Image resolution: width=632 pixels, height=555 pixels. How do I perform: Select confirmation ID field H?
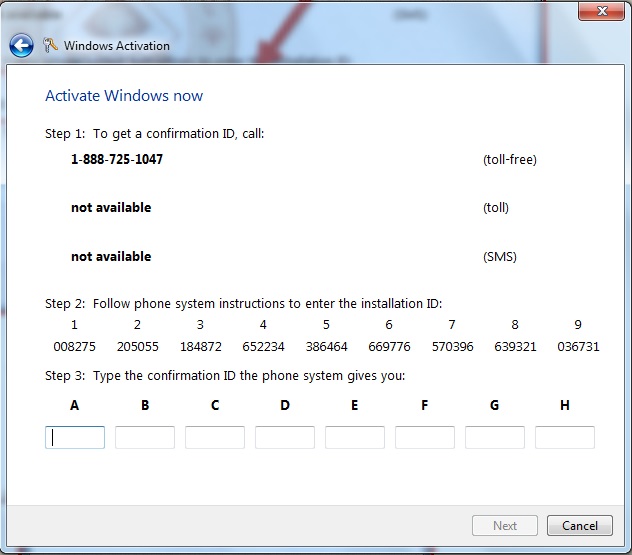click(565, 437)
